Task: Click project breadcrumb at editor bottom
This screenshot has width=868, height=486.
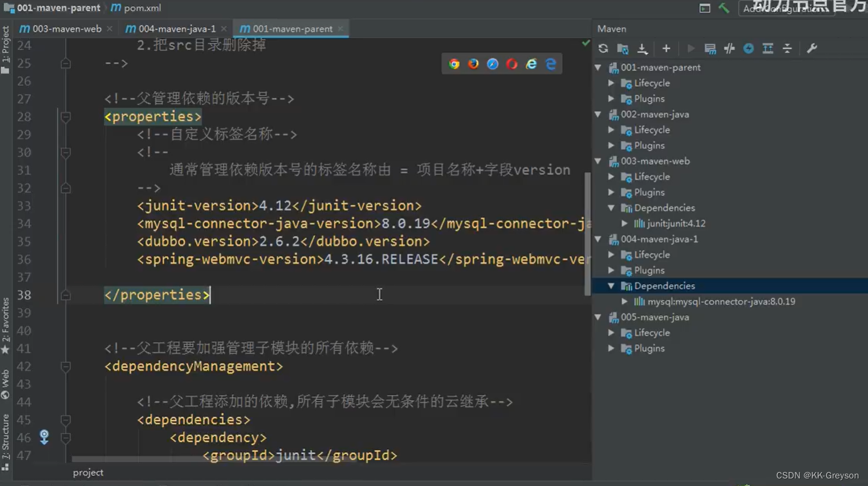Action: click(88, 473)
